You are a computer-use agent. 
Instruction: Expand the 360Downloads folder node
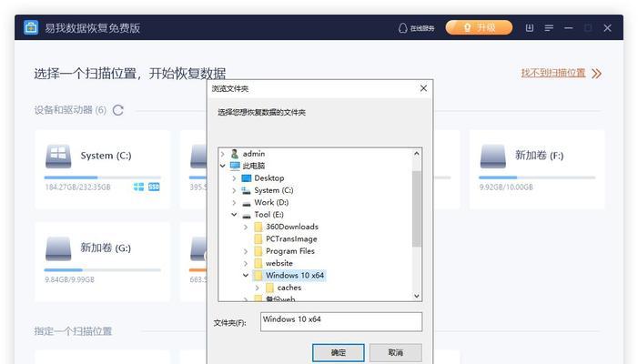coord(246,227)
